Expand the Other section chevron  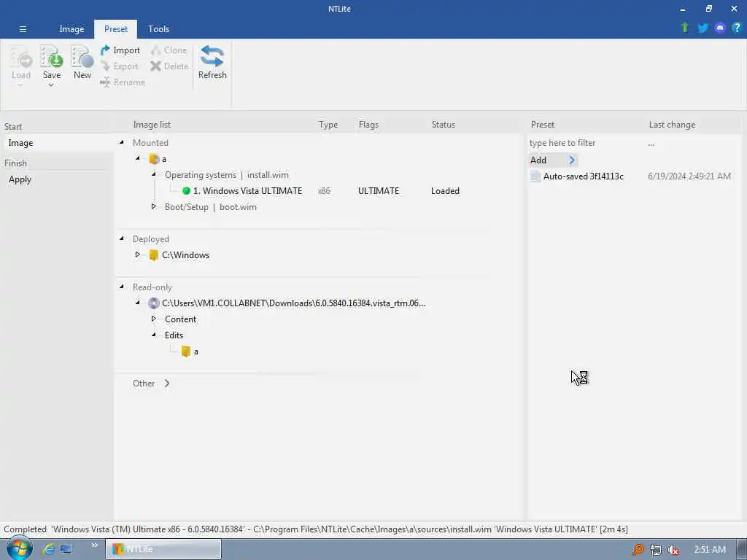(x=167, y=384)
